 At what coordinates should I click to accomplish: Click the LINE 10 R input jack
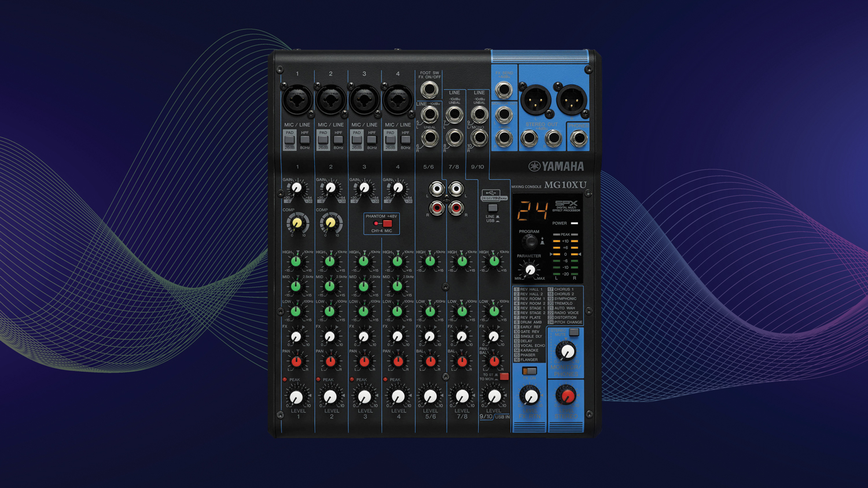[479, 138]
